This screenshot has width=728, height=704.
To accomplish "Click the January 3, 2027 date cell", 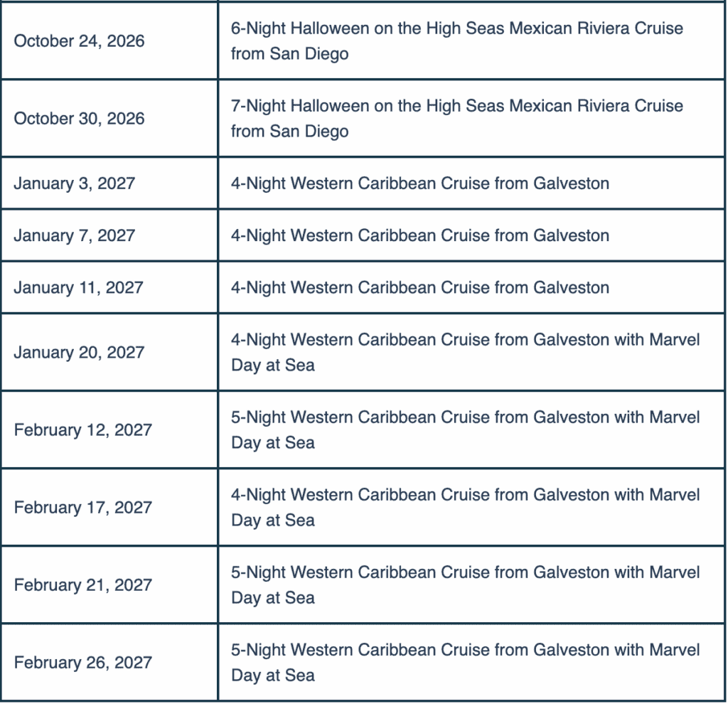I will (74, 183).
